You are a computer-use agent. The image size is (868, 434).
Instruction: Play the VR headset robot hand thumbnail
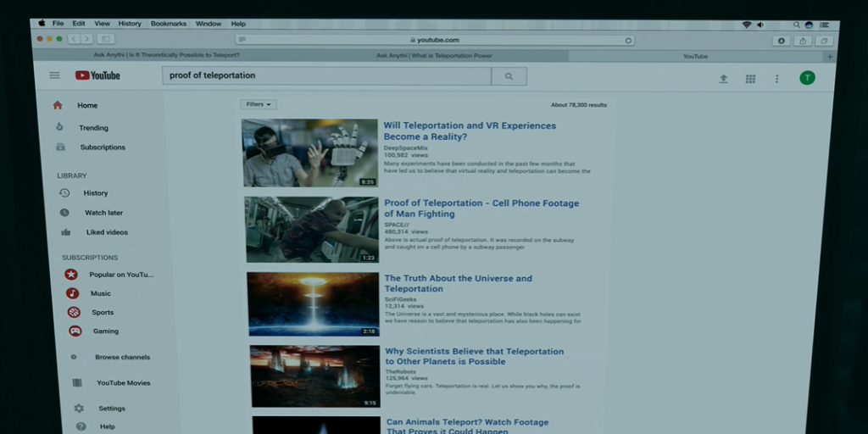click(x=310, y=153)
